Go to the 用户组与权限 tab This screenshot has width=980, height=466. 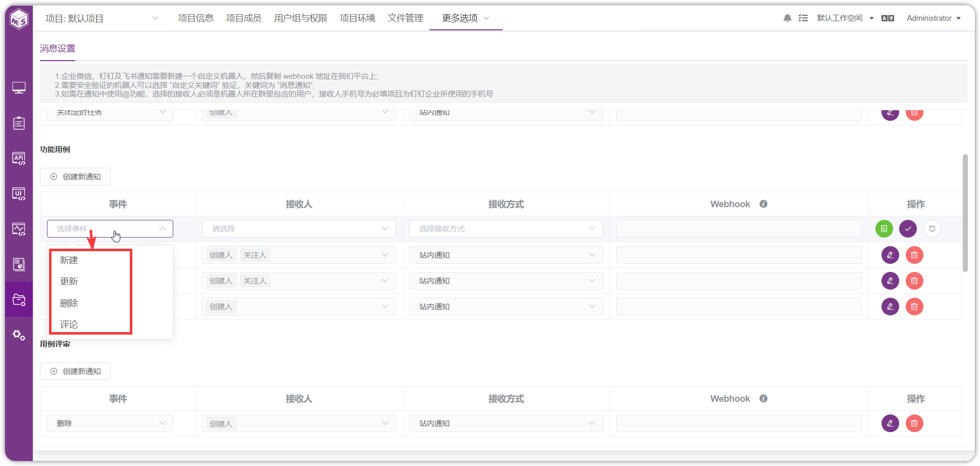tap(301, 18)
